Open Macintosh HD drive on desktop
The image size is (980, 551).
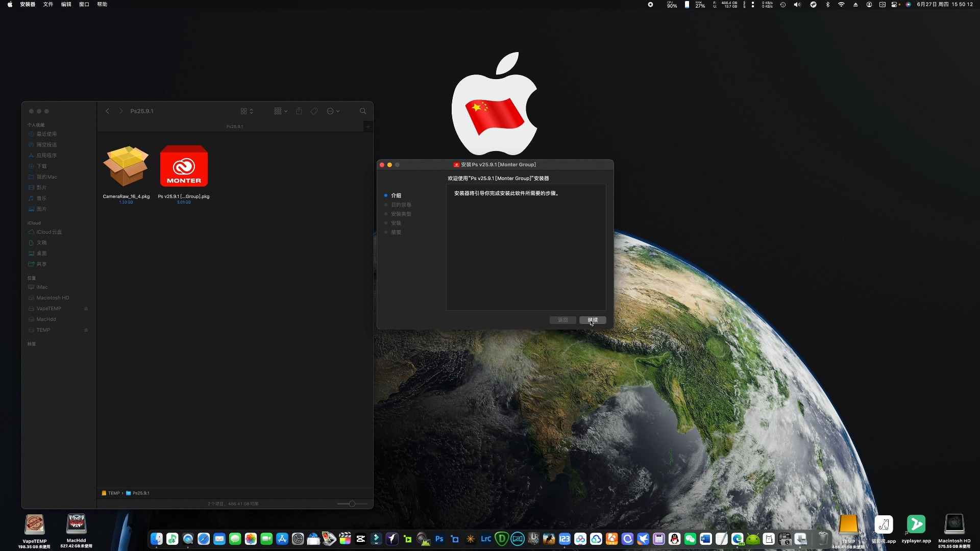[x=954, y=531]
